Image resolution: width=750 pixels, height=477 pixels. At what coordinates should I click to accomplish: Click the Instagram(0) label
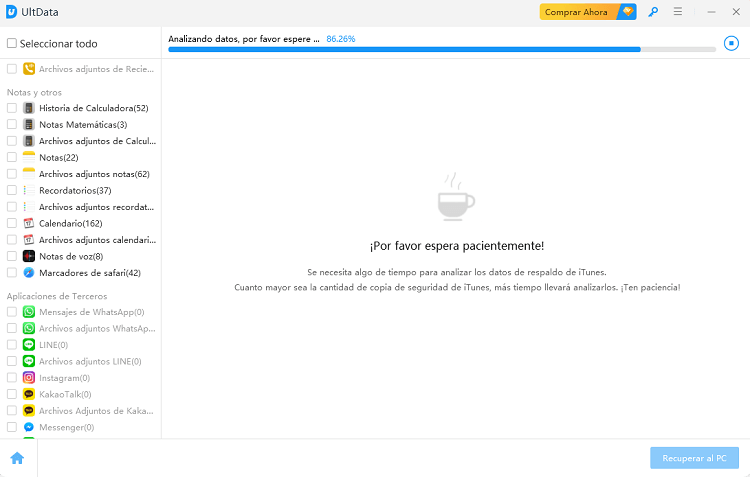click(65, 378)
